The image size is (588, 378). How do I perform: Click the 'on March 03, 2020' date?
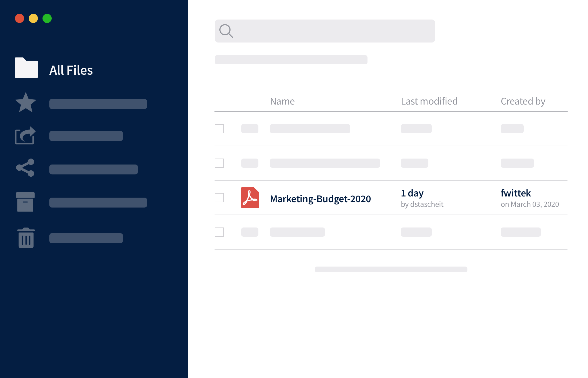coord(530,204)
